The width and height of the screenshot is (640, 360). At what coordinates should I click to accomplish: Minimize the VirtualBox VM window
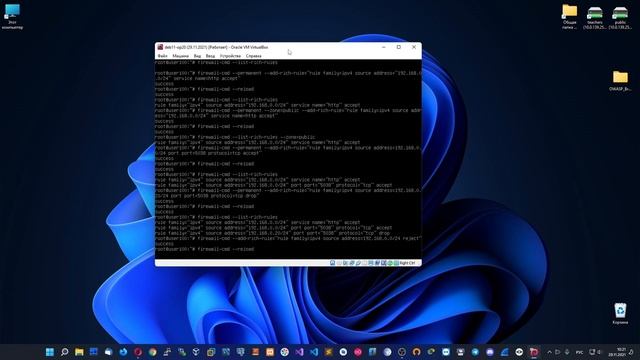point(384,47)
